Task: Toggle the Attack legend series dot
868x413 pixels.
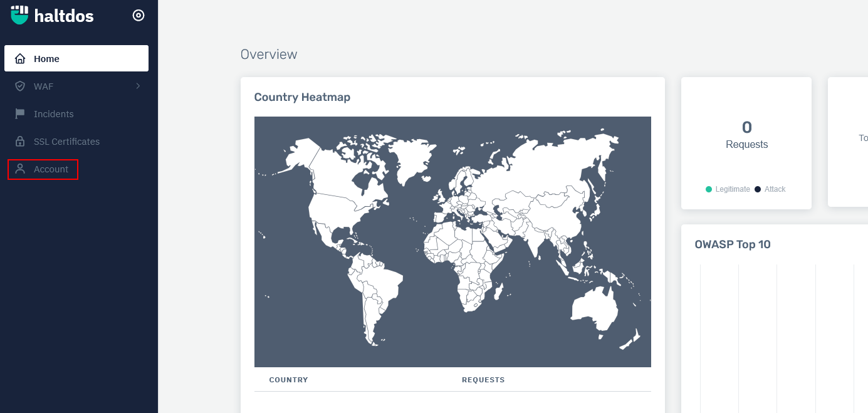Action: [x=758, y=189]
